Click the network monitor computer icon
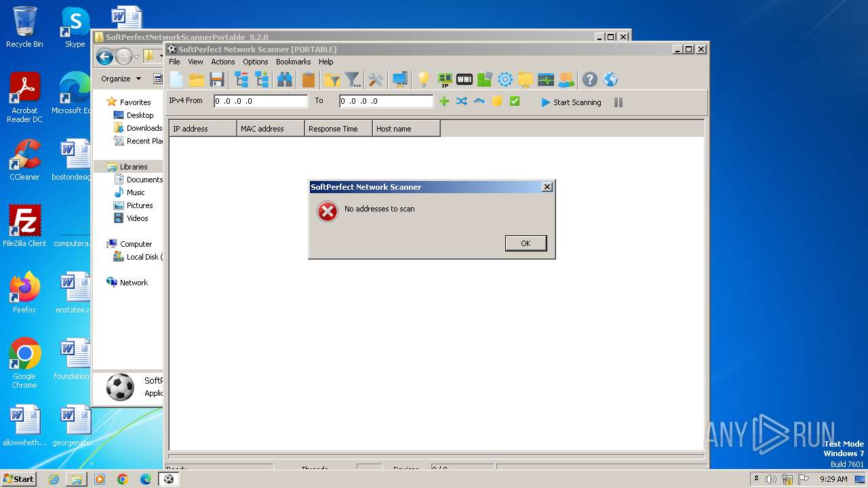This screenshot has width=868, height=488. tap(400, 80)
